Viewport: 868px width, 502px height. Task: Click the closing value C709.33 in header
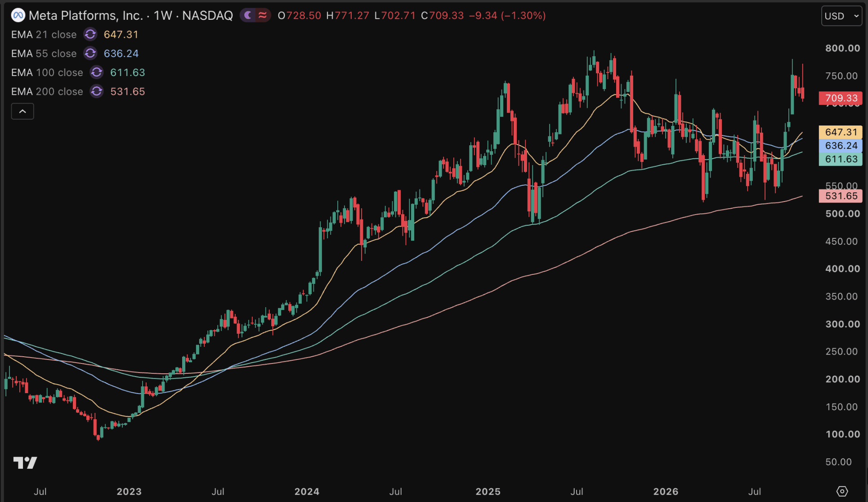(x=442, y=16)
